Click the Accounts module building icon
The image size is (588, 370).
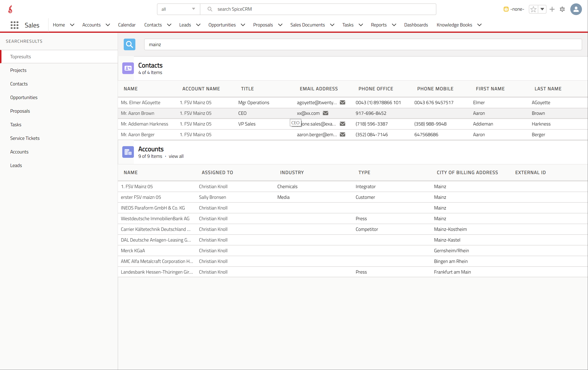pos(128,152)
